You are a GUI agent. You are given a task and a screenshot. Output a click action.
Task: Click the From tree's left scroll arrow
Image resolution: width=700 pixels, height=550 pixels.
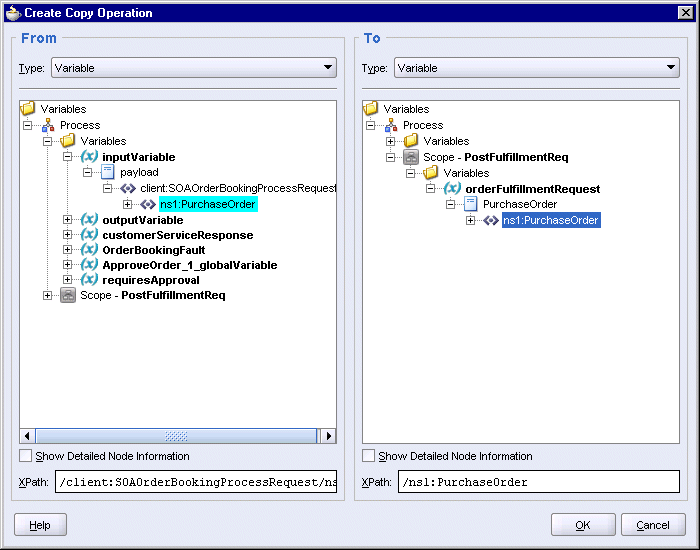[x=27, y=436]
